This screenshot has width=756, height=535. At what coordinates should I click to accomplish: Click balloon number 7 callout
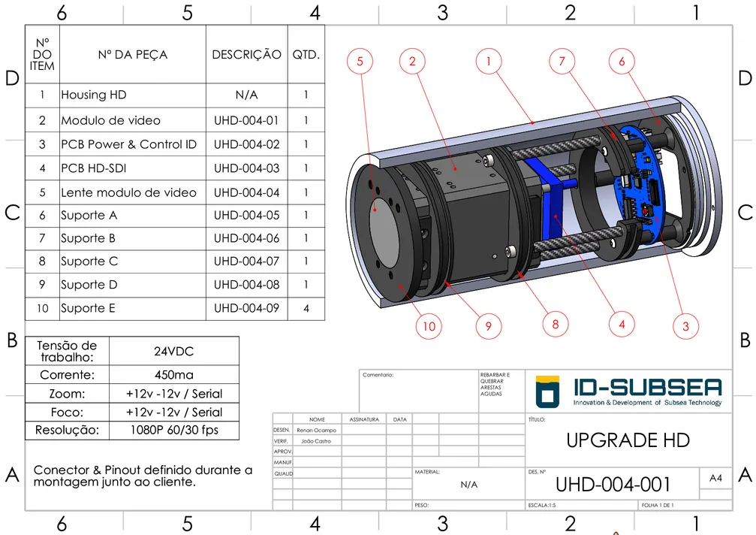(x=562, y=62)
